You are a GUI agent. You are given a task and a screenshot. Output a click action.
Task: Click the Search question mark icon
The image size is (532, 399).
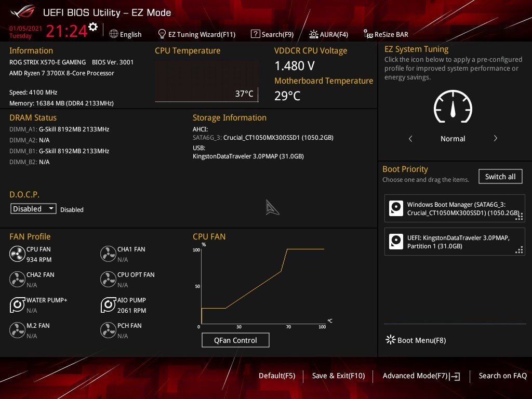click(255, 34)
